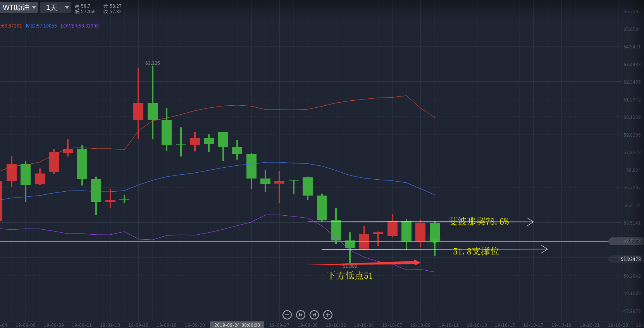
Task: Click the 51.002 low point label
Action: (x=350, y=266)
